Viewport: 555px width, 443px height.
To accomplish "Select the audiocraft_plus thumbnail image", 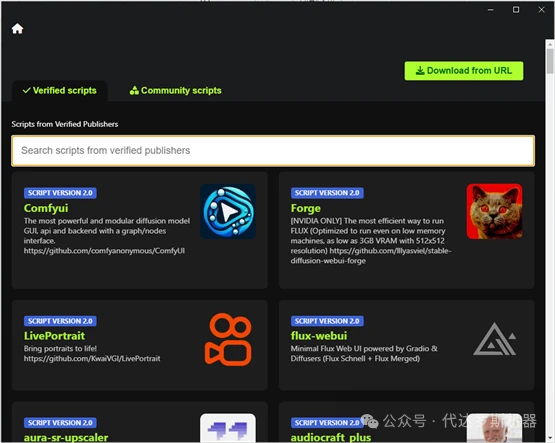I will 494,428.
